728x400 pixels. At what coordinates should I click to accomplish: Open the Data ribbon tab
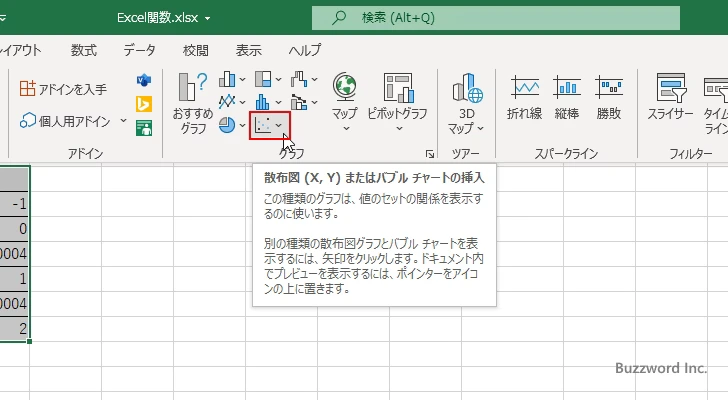139,50
